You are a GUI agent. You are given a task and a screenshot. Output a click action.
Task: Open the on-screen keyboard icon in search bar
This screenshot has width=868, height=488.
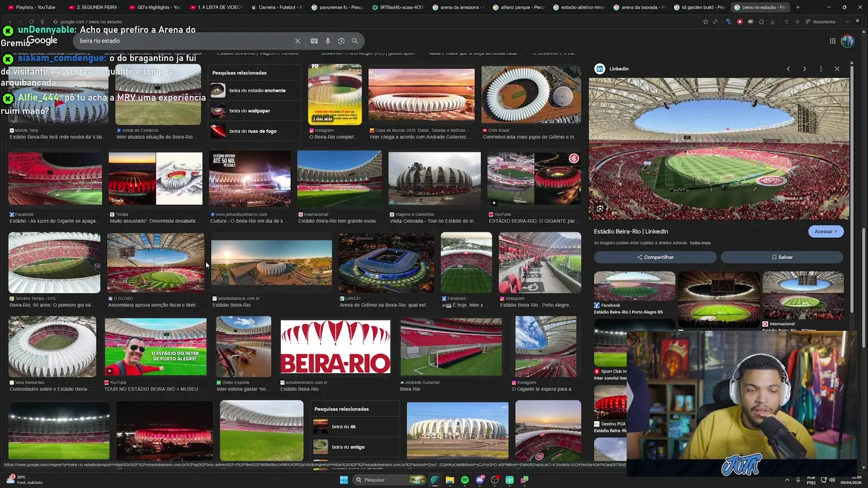(x=314, y=41)
